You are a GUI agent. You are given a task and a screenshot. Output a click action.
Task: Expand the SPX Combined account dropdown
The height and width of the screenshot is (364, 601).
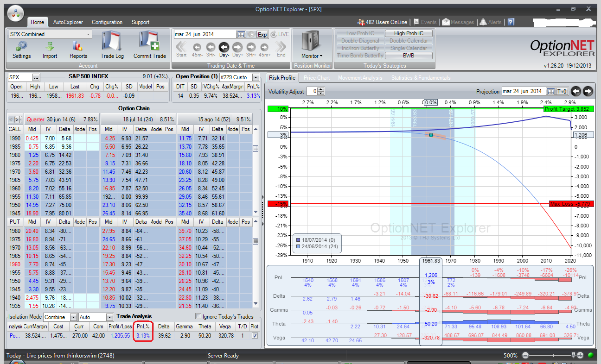[x=88, y=34]
